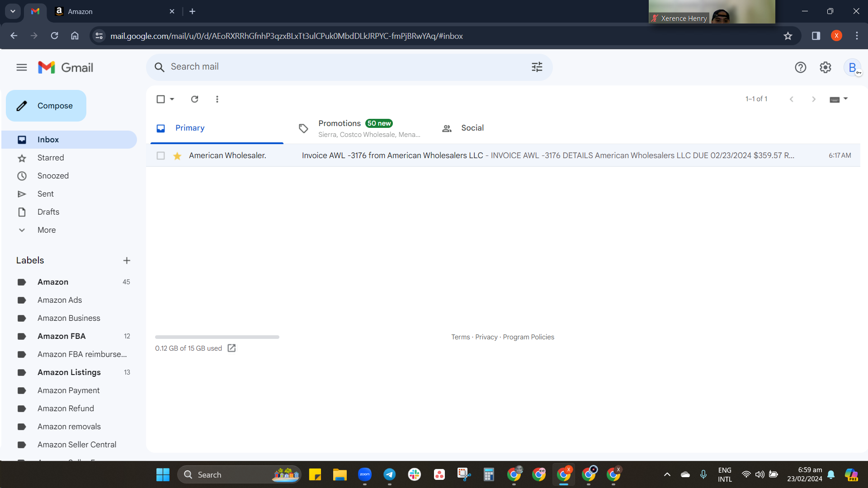Open the Gmail main menu hamburger icon

tap(22, 67)
